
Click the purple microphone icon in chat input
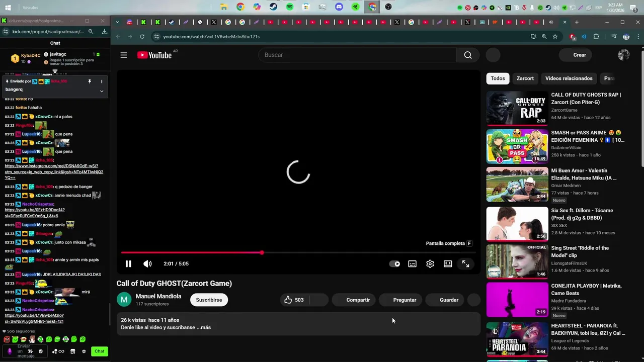tap(10, 351)
